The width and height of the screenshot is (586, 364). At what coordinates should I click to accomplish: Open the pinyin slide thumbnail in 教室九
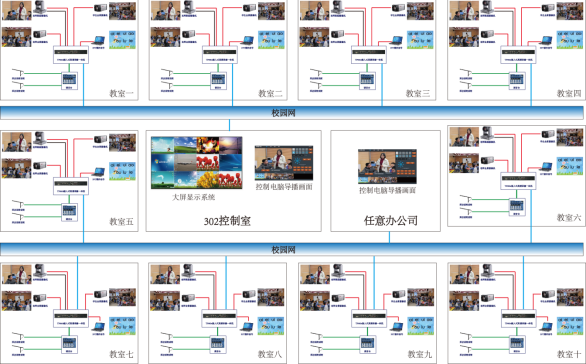pos(420,326)
